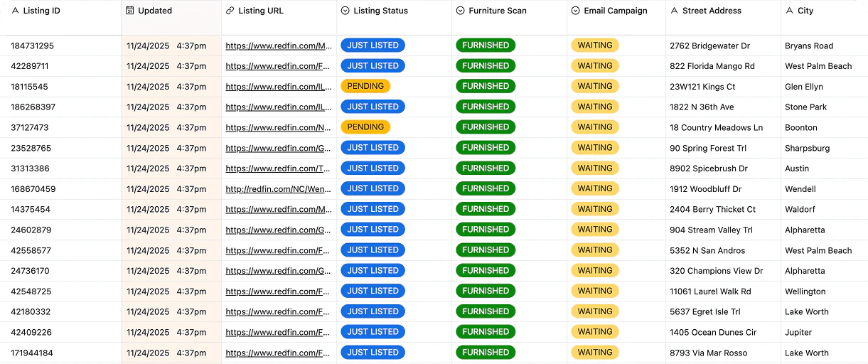Open the WAITING campaign tag for 2762 Bridgewater Dr
The height and width of the screenshot is (364, 868).
click(x=594, y=45)
